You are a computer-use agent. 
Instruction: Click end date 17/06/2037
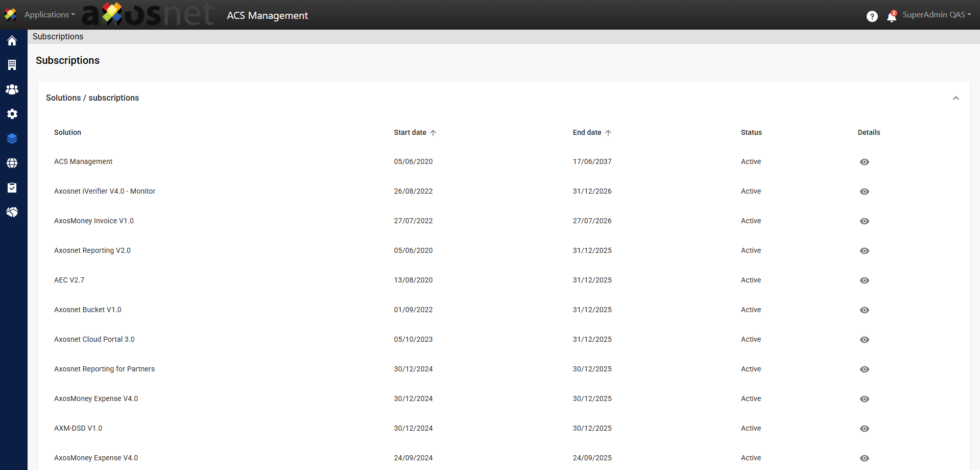click(592, 161)
